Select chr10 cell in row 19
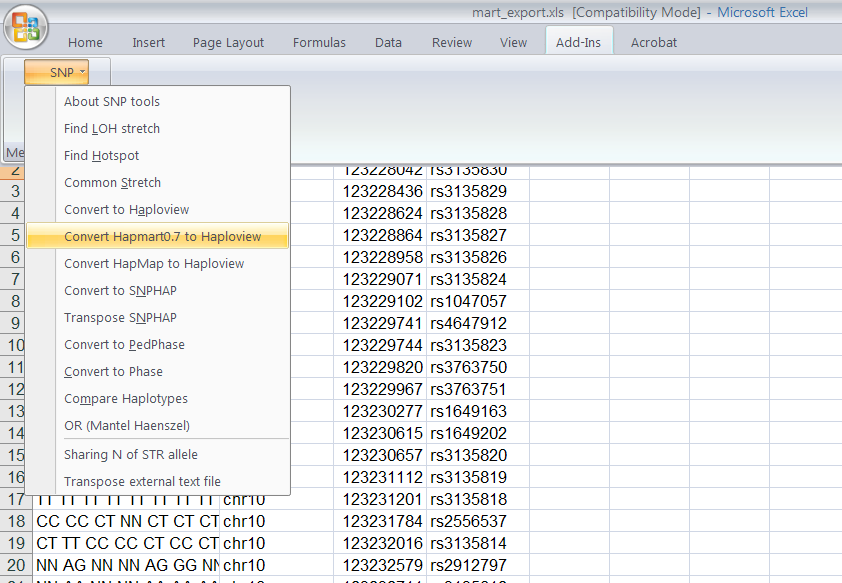842x583 pixels. [x=277, y=543]
